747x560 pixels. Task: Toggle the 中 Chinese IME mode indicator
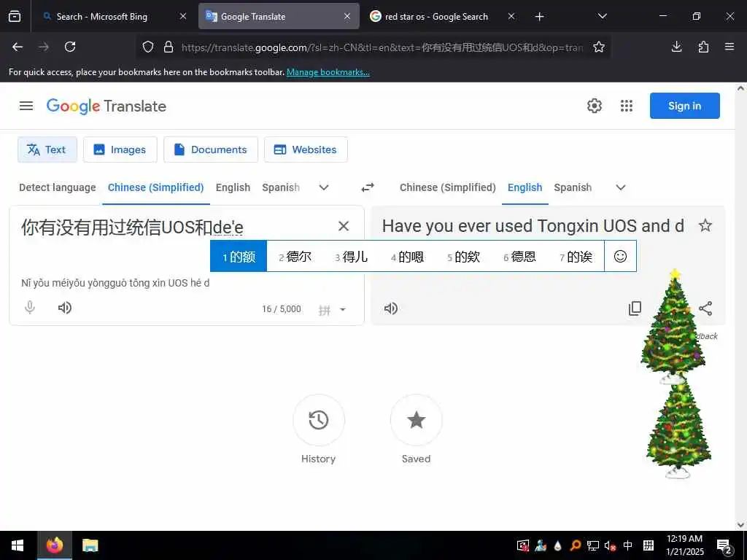coord(628,545)
